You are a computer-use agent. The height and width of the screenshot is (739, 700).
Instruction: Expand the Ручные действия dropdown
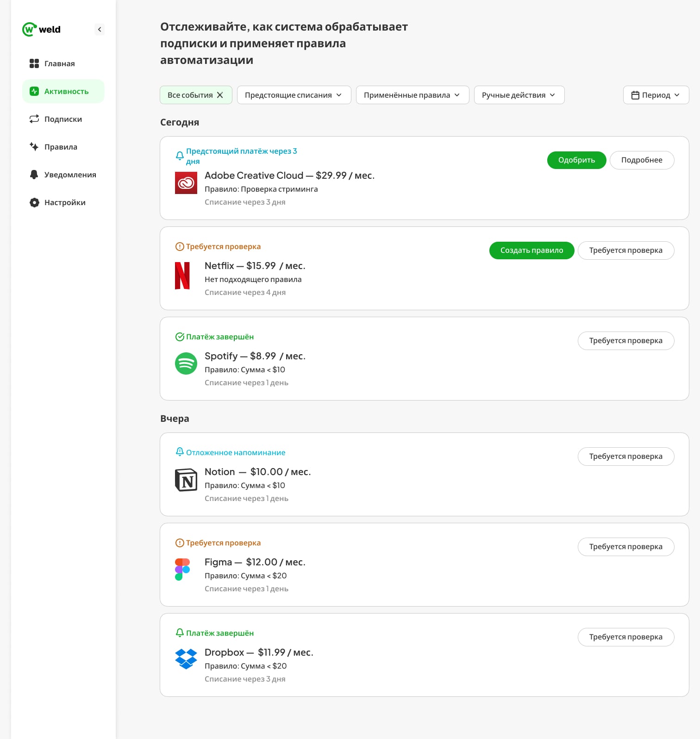coord(519,95)
